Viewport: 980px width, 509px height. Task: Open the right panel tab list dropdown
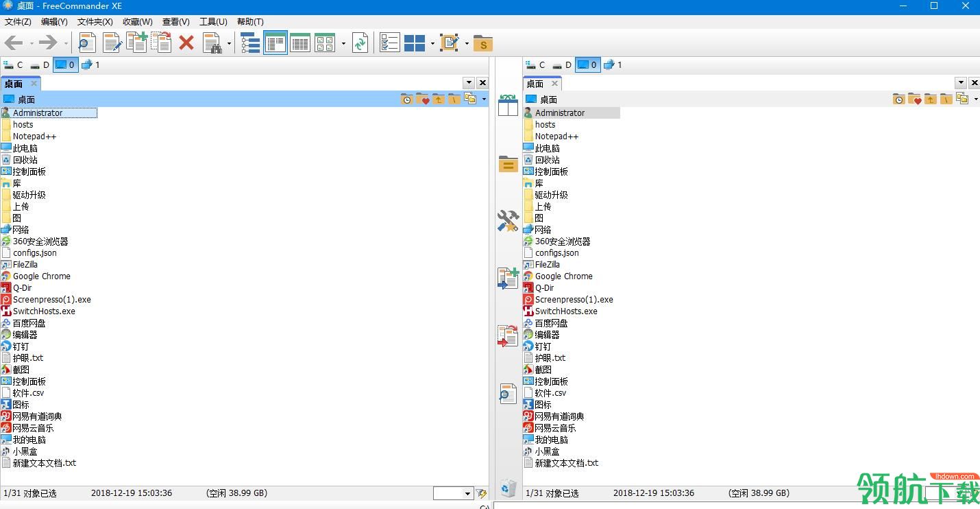[x=961, y=83]
